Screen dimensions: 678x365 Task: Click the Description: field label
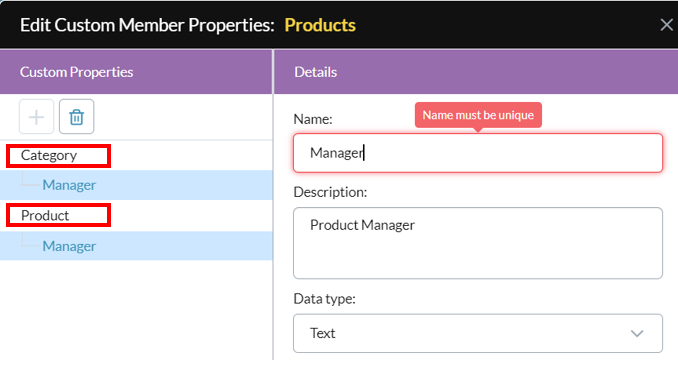(x=330, y=192)
